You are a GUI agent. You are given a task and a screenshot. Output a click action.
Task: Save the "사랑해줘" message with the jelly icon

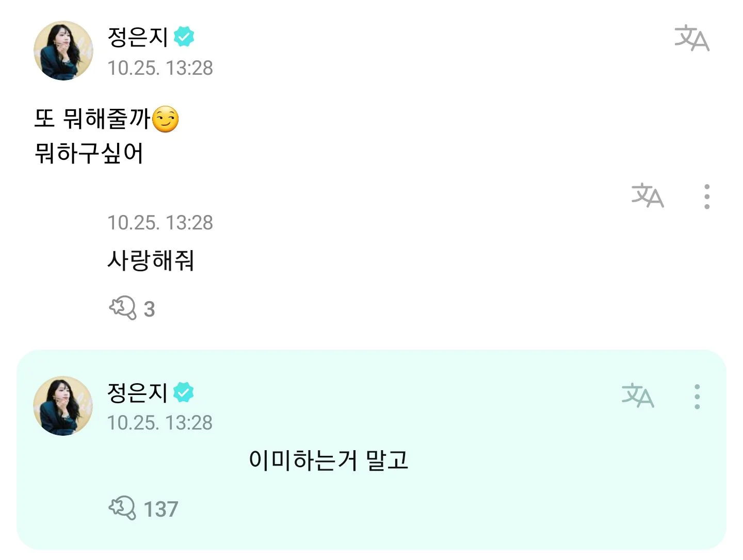pos(121,308)
